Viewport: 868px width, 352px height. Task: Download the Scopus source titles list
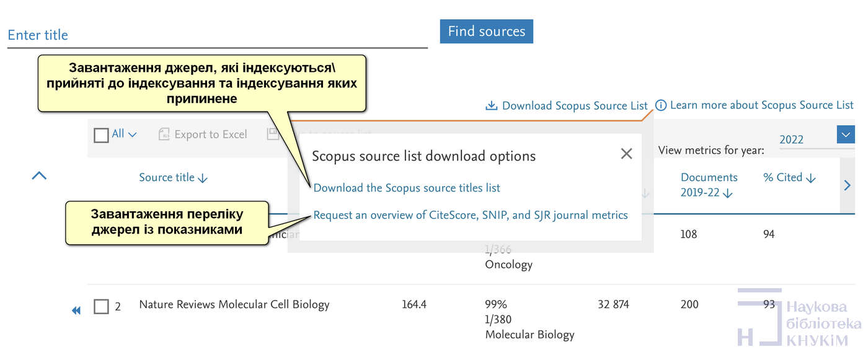pyautogui.click(x=407, y=188)
